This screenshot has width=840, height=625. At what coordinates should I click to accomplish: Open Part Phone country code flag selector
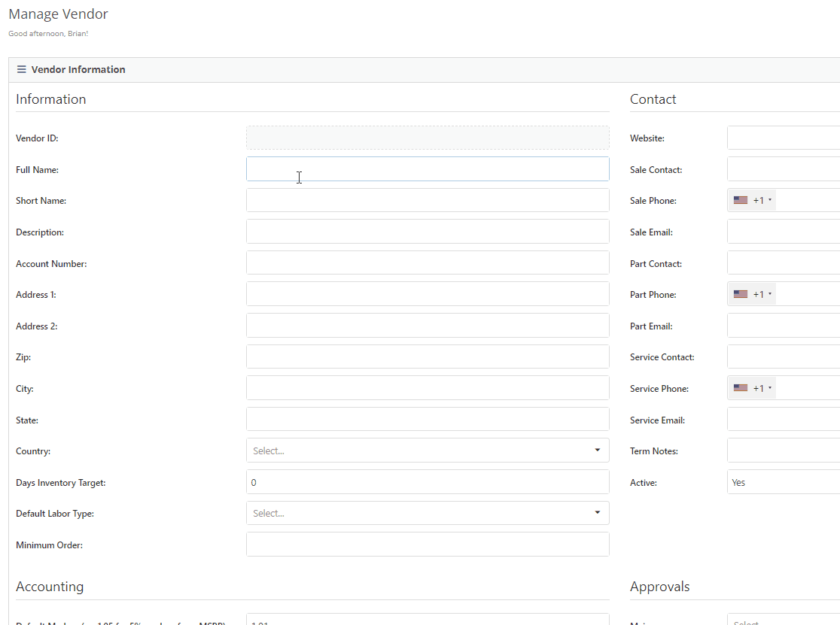tap(752, 294)
